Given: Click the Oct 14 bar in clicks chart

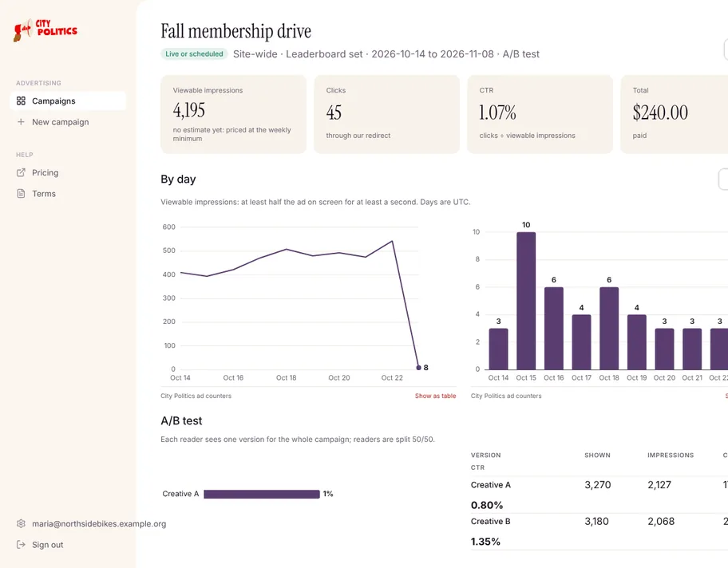Looking at the screenshot, I should tap(498, 349).
